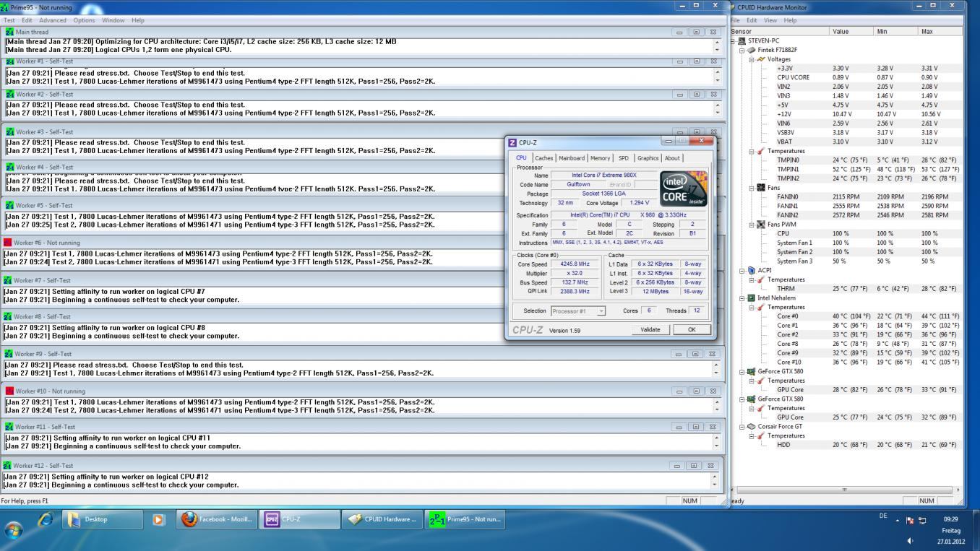
Task: Click the Worker #1 Self-Test green icon
Action: [9, 61]
